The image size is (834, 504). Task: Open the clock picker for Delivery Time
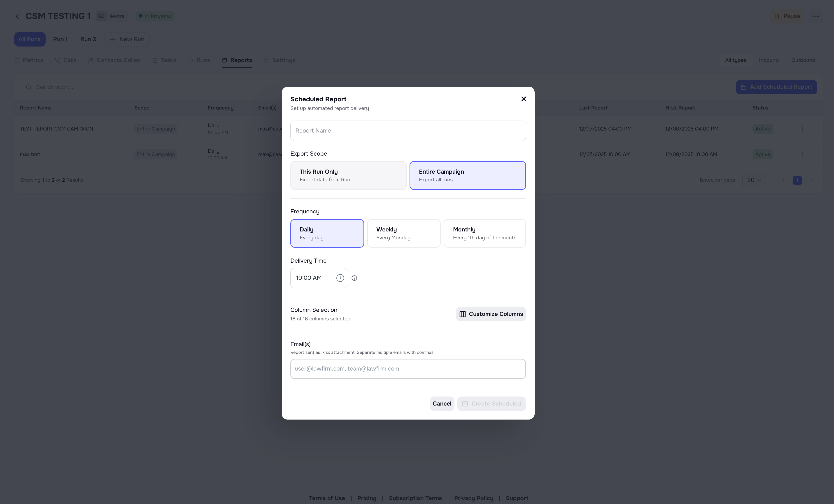340,278
